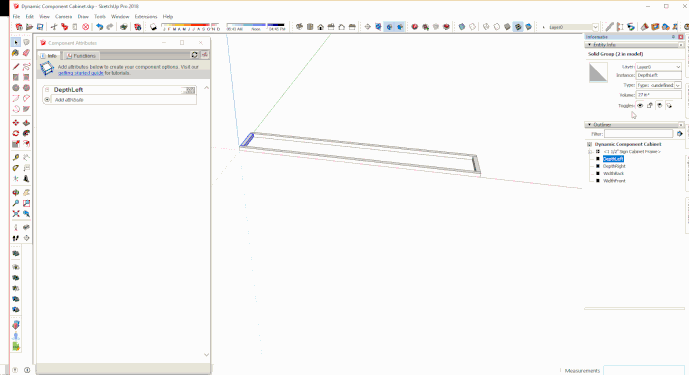Save the model with the floppy icon
This screenshot has height=375, width=689.
[40, 27]
